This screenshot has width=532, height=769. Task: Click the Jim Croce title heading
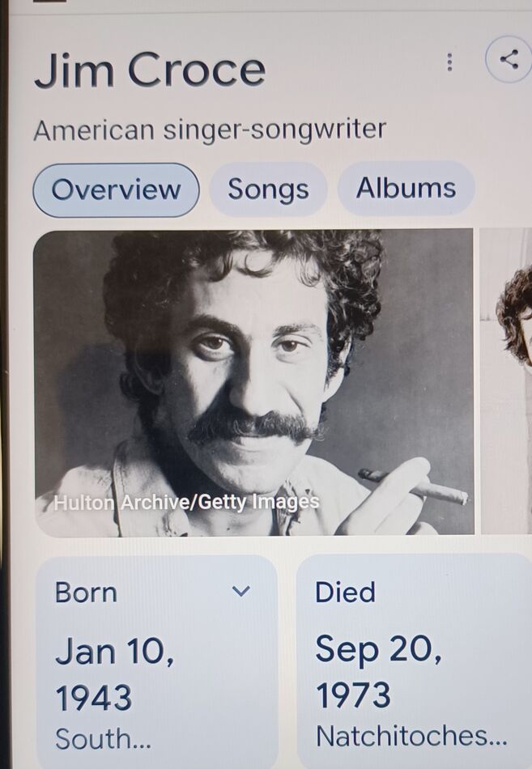150,70
